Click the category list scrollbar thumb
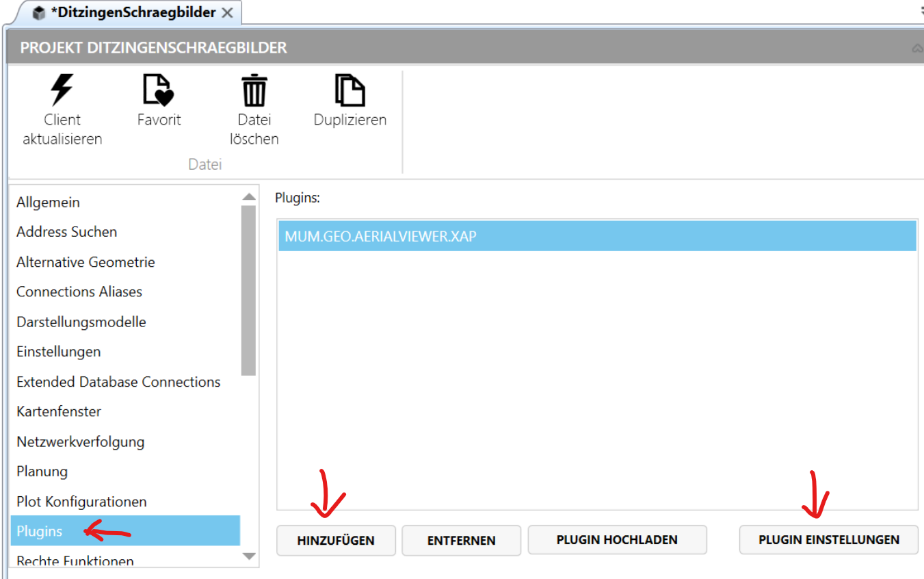924x579 pixels. click(248, 290)
